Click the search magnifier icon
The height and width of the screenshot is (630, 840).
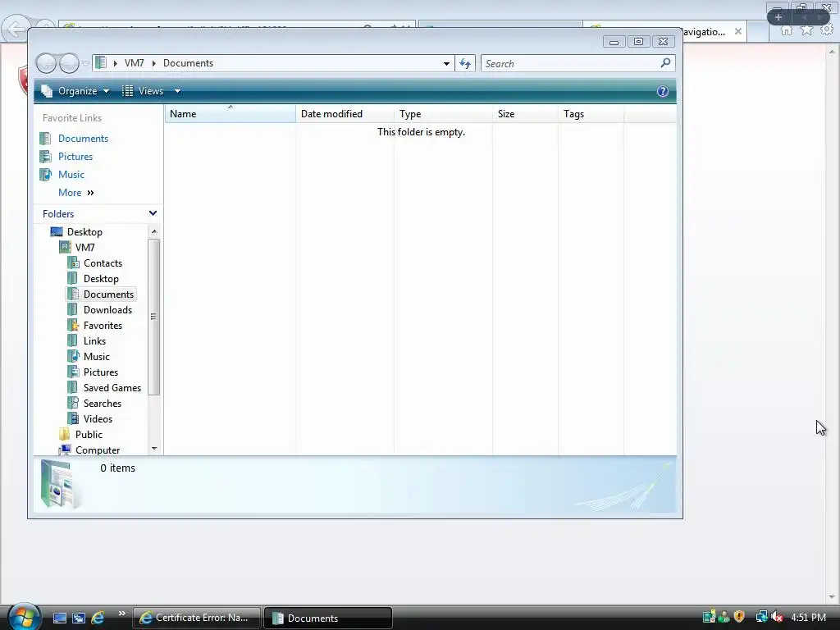click(665, 63)
